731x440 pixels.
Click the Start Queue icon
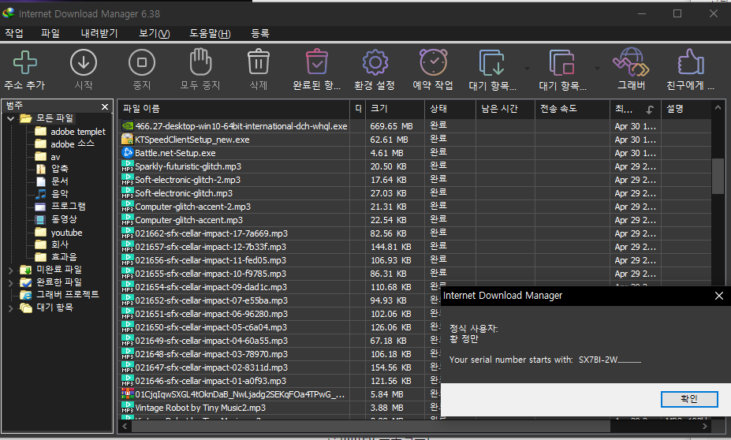(491, 62)
